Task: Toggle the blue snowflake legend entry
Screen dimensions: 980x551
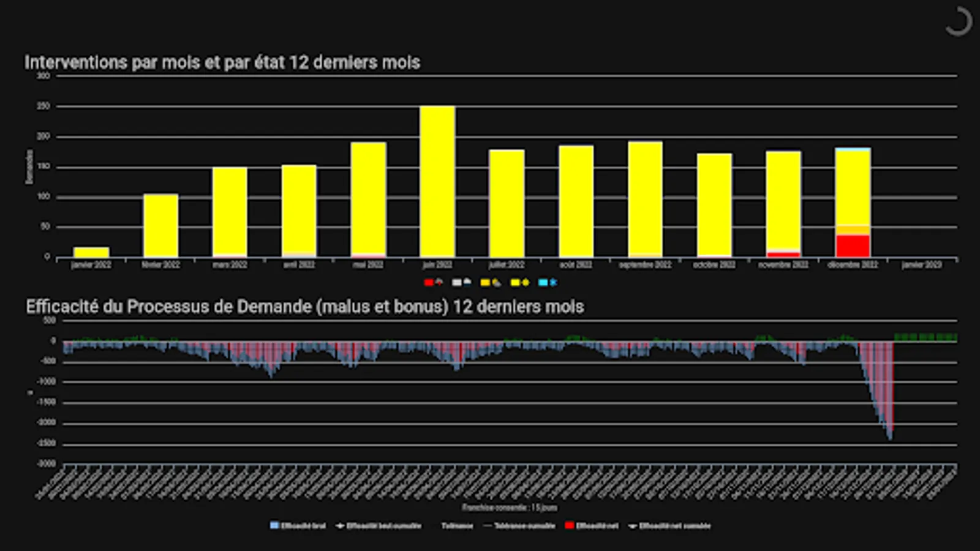Action: 548,282
